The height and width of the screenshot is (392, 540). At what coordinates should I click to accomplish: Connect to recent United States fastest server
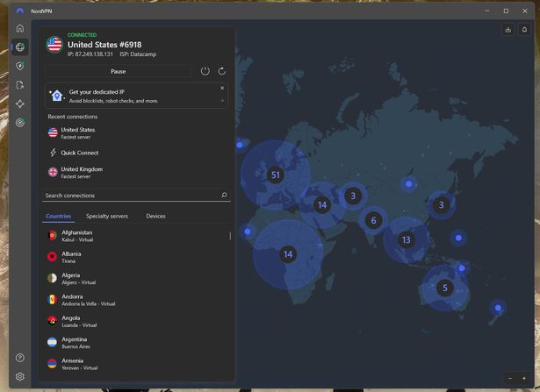pyautogui.click(x=136, y=132)
